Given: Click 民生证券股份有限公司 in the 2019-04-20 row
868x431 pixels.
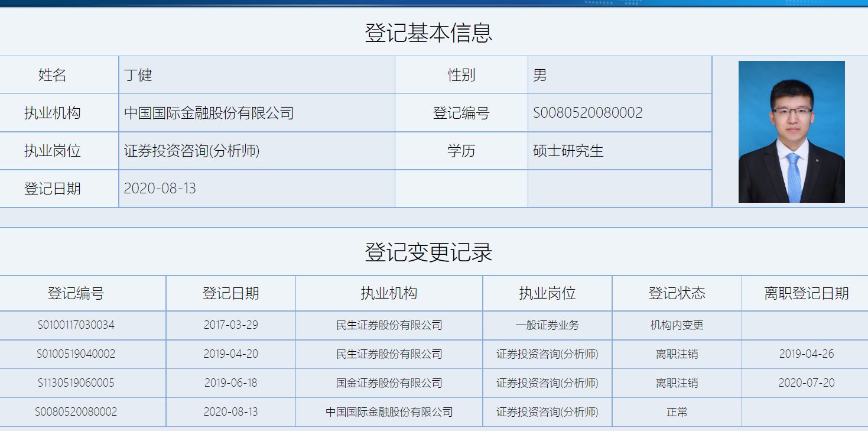Looking at the screenshot, I should [389, 354].
